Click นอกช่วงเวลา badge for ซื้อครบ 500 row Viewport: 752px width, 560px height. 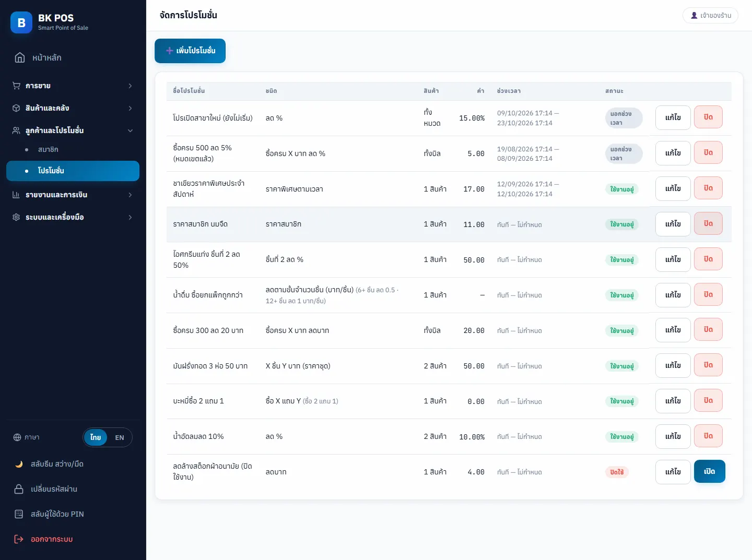[x=624, y=153]
